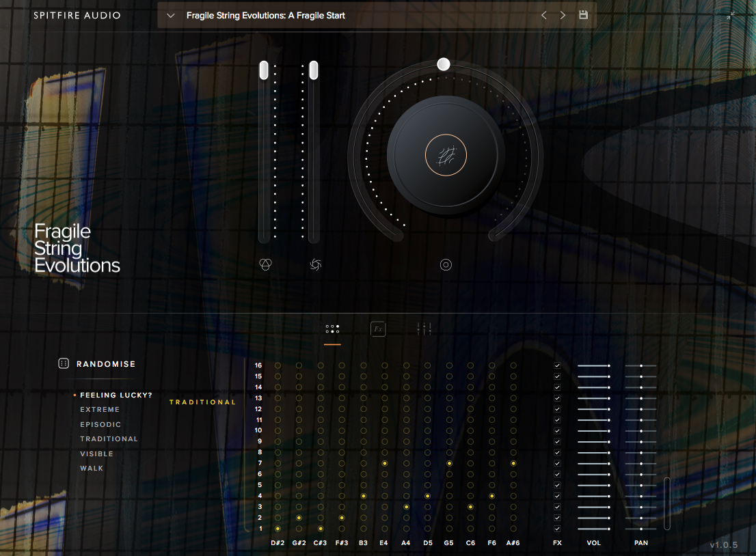
Task: Toggle the FX checkbox for row 16
Action: (x=557, y=365)
